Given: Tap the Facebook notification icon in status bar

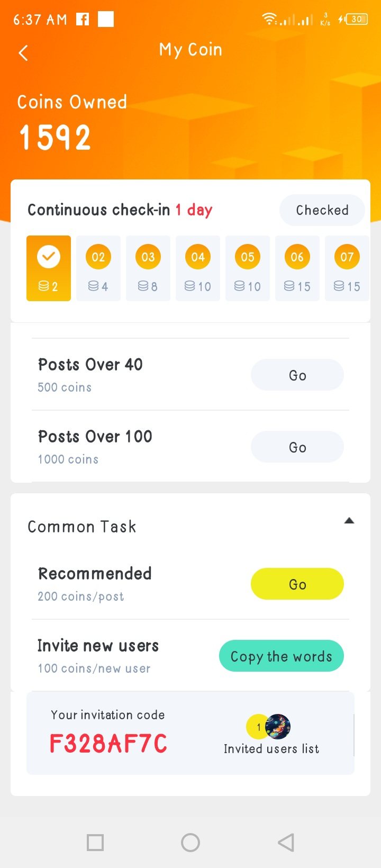Looking at the screenshot, I should pos(83,20).
